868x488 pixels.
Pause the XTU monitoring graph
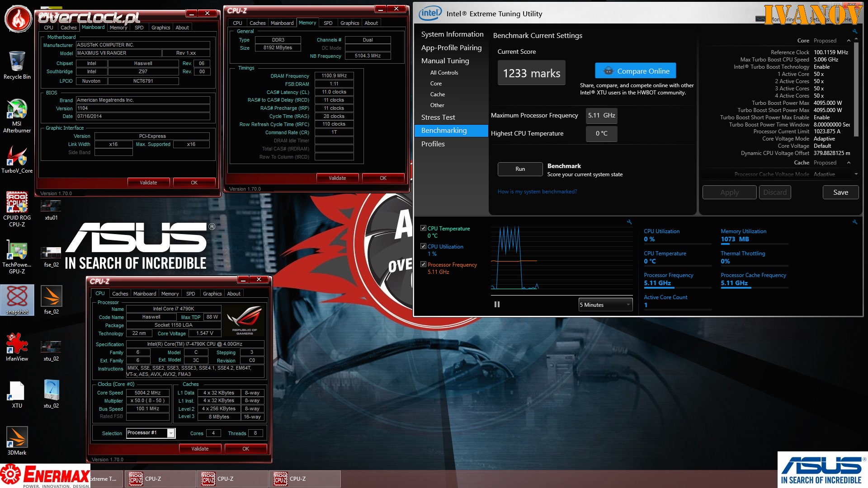497,305
